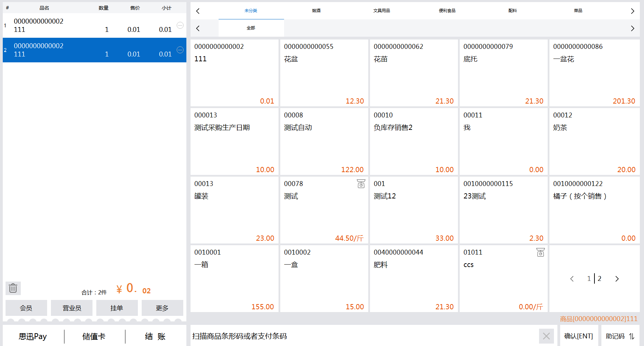Add product 花苗 to cart

point(414,73)
